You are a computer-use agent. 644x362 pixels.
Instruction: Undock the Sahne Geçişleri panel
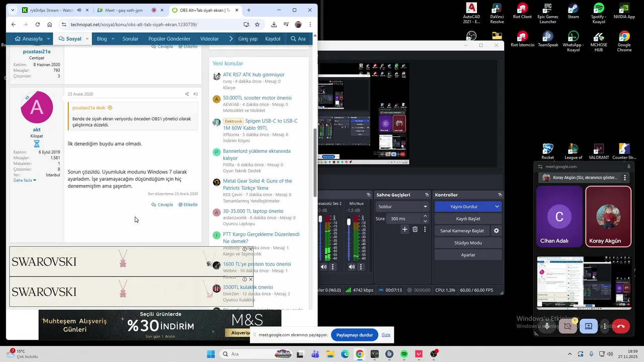point(427,195)
